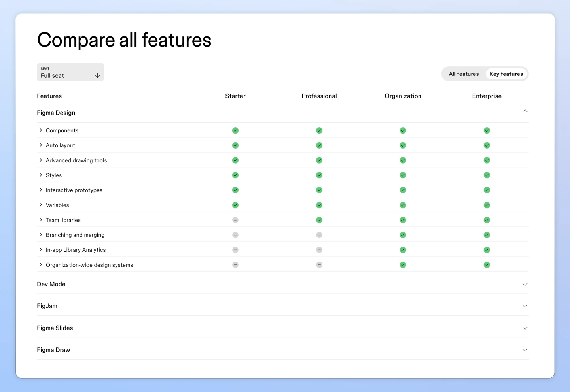The width and height of the screenshot is (570, 392).
Task: Click the Interactive prototypes label
Action: tap(74, 190)
